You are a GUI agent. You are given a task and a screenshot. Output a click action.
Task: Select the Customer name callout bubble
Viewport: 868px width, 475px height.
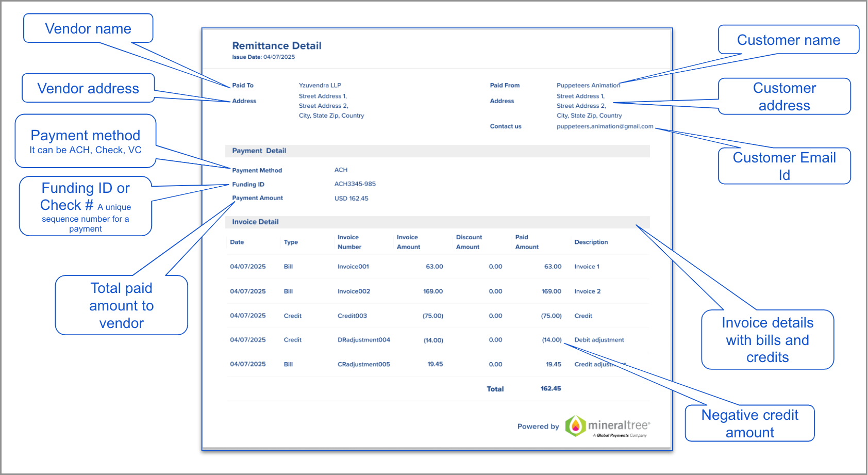[x=788, y=40]
